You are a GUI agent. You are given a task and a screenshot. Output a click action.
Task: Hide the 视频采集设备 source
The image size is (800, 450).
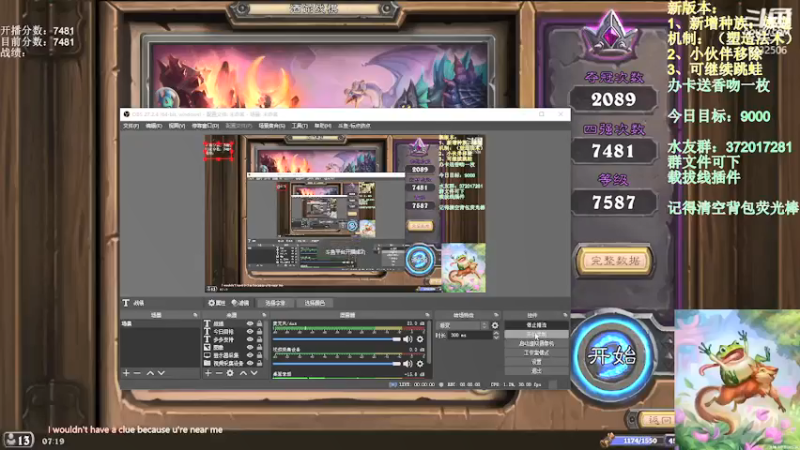[250, 363]
